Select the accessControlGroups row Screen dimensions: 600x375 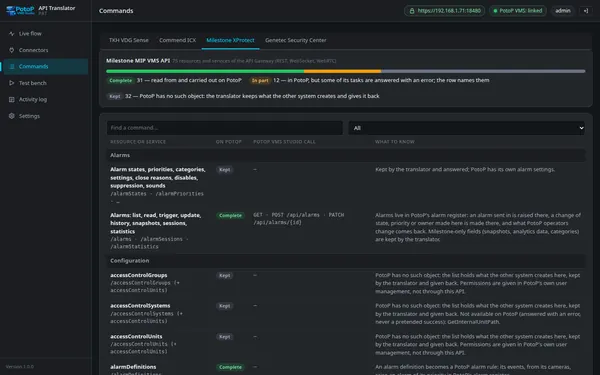(x=346, y=283)
